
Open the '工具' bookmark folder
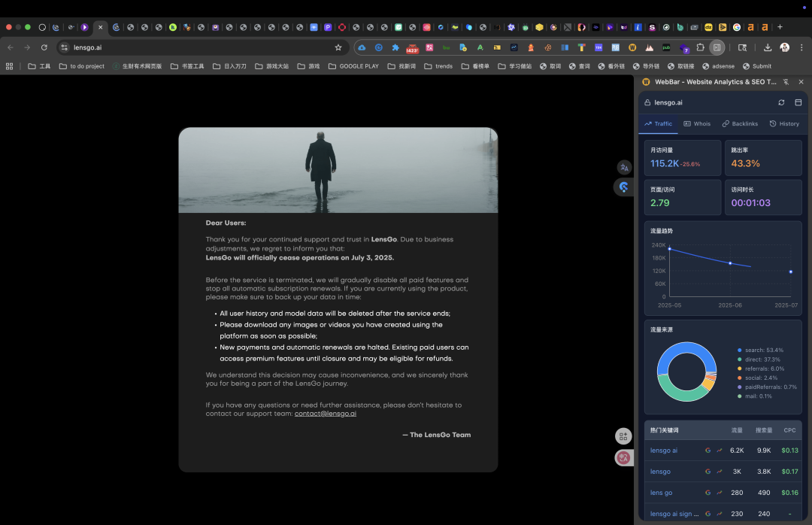point(39,66)
